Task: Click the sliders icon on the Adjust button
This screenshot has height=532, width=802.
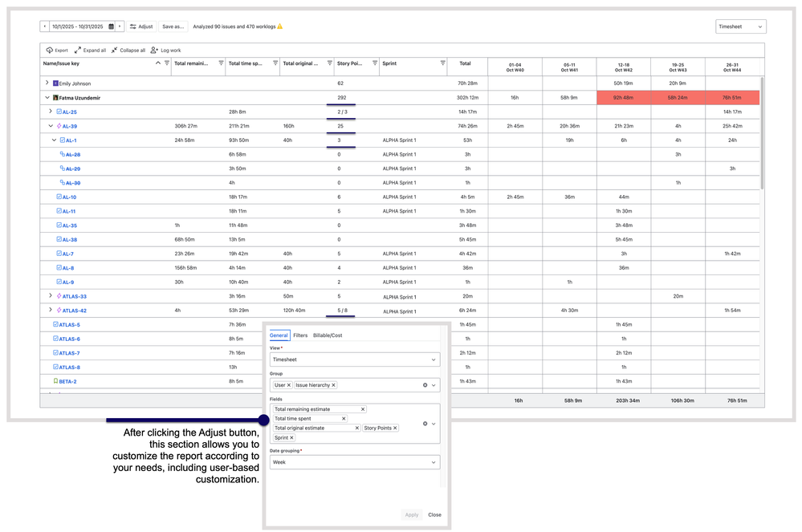Action: point(132,26)
